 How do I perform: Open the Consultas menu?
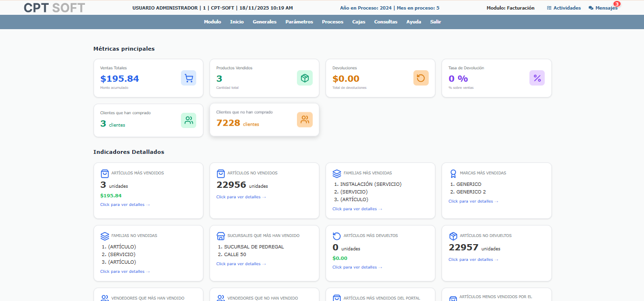point(385,21)
